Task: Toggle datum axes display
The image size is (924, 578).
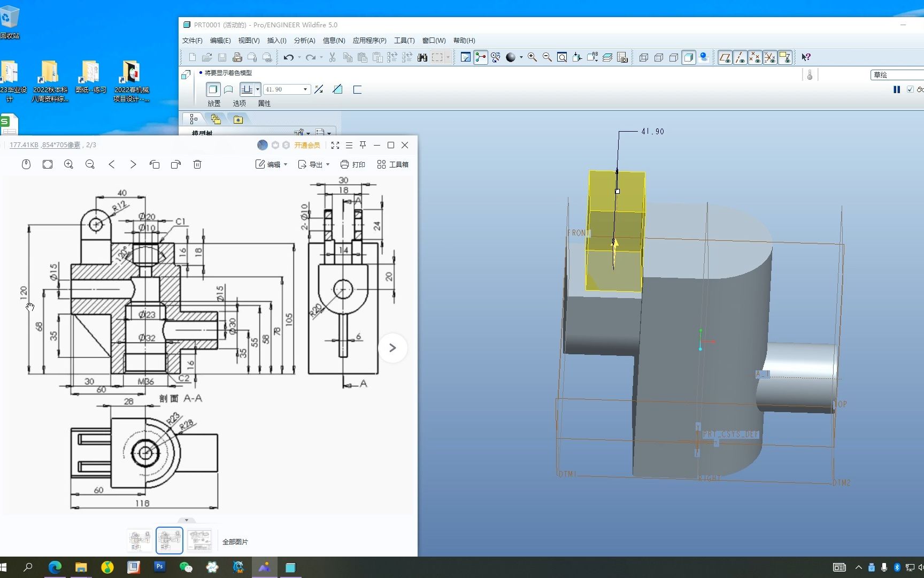Action: (740, 57)
